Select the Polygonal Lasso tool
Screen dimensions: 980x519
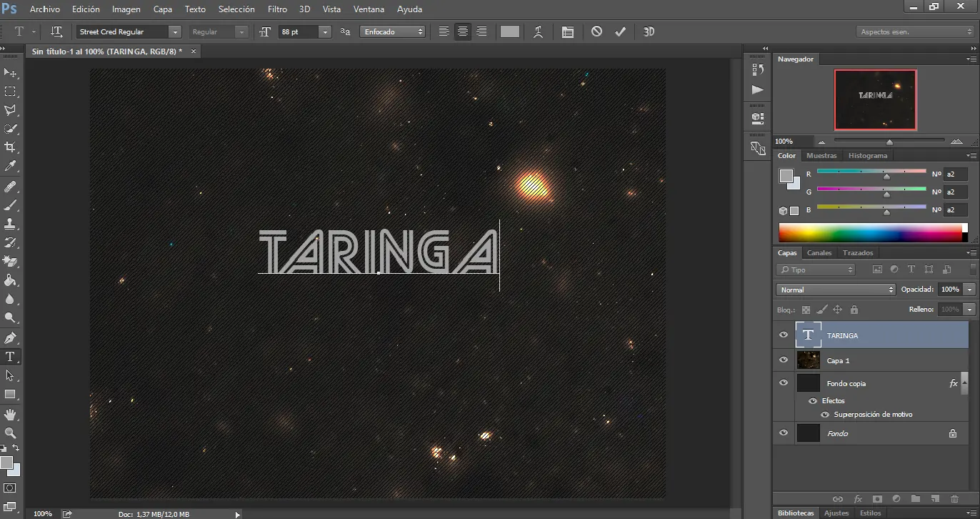[x=10, y=110]
